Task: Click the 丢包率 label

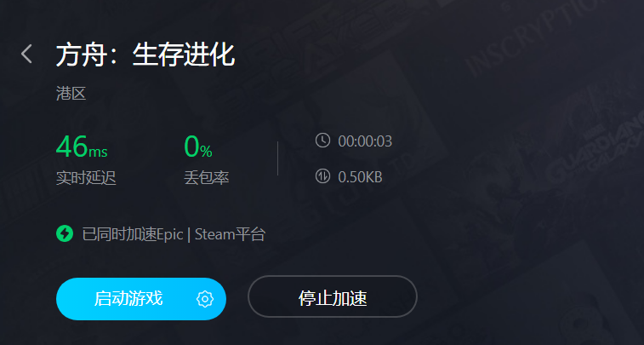Action: coord(206,178)
